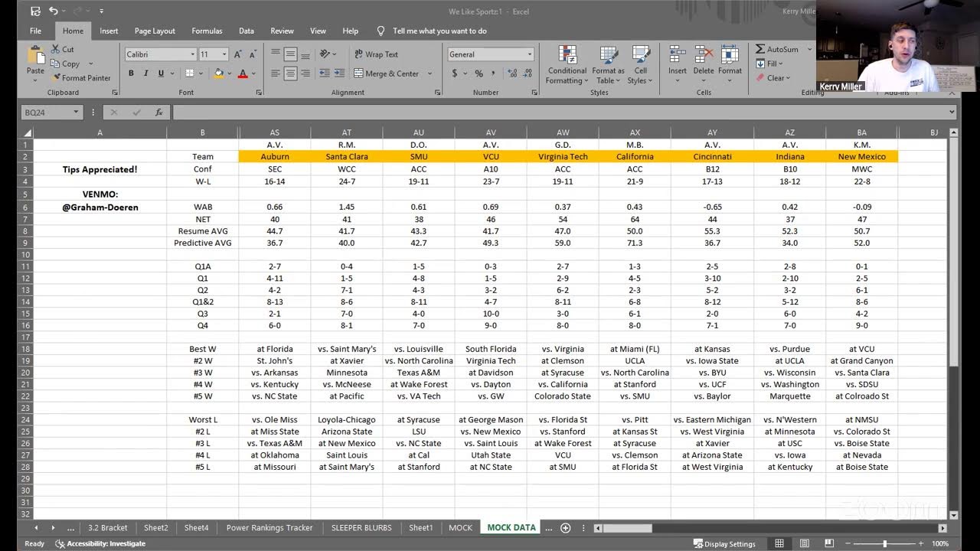
Task: Click Format cells button
Action: tap(730, 63)
